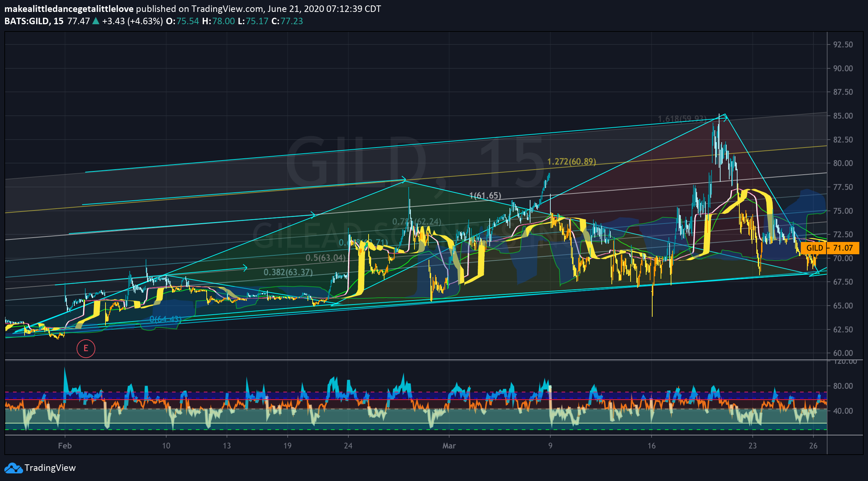Click the 0.5(63.04) Fibonacci label
Image resolution: width=868 pixels, height=481 pixels.
point(326,258)
